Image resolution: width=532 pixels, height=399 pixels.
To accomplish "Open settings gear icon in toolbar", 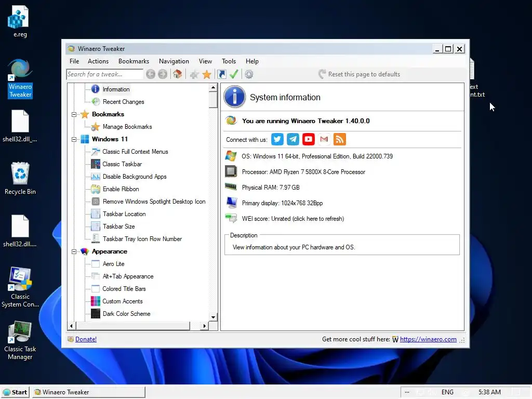I will pos(249,74).
